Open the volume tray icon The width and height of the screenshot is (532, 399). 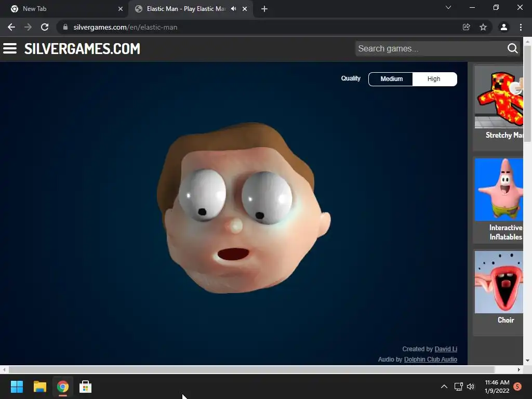471,387
